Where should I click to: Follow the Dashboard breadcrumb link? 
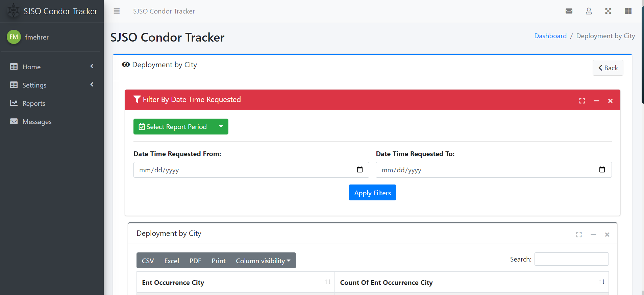point(550,36)
